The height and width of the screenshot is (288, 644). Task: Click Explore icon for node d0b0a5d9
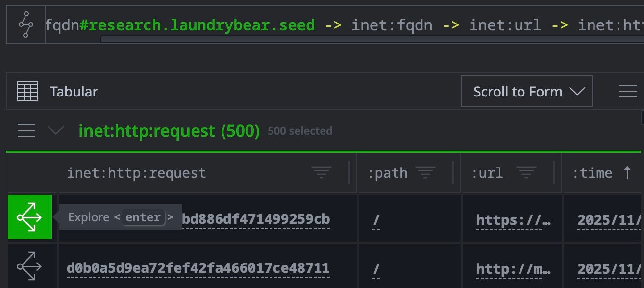(x=29, y=267)
